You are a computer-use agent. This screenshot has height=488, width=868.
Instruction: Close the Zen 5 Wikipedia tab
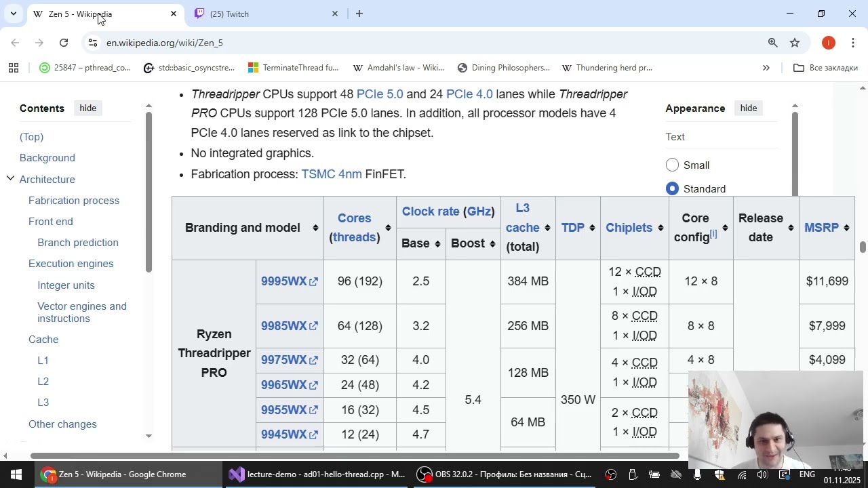pos(173,14)
